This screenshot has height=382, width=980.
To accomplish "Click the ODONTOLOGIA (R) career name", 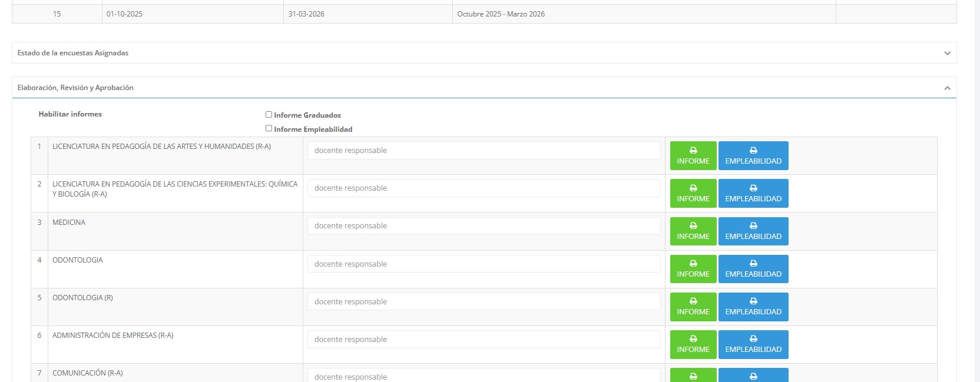I will (x=82, y=298).
